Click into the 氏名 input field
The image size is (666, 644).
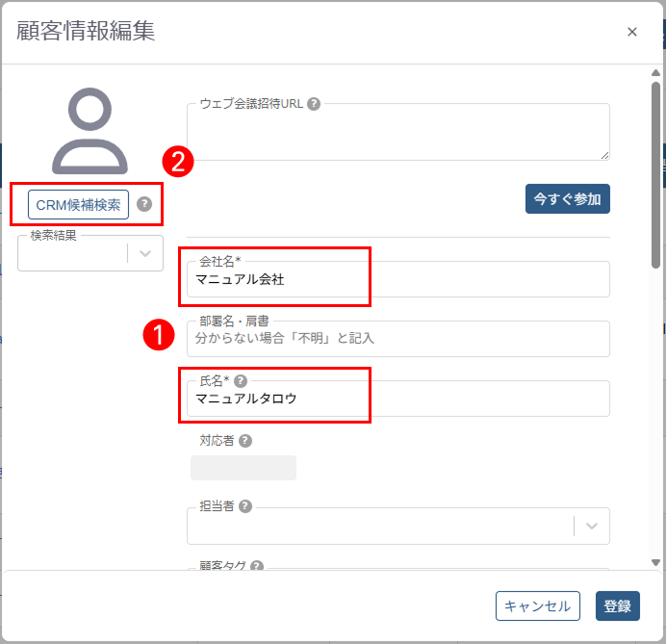[397, 399]
